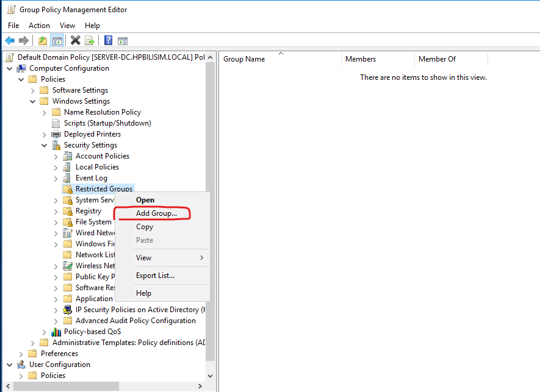
Task: Collapse the Security Settings node
Action: 45,146
